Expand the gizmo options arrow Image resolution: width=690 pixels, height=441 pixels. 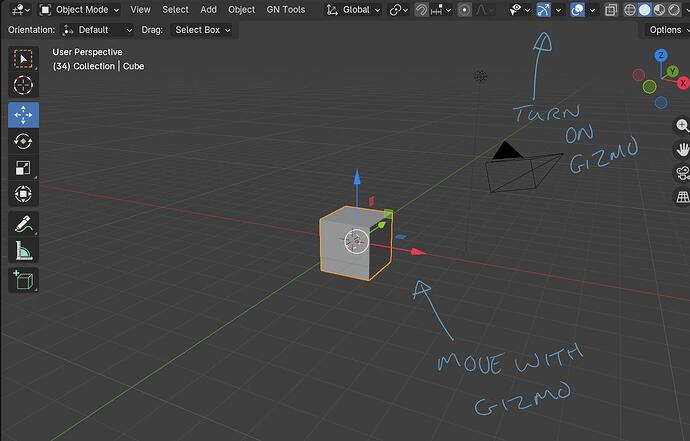[x=558, y=10]
